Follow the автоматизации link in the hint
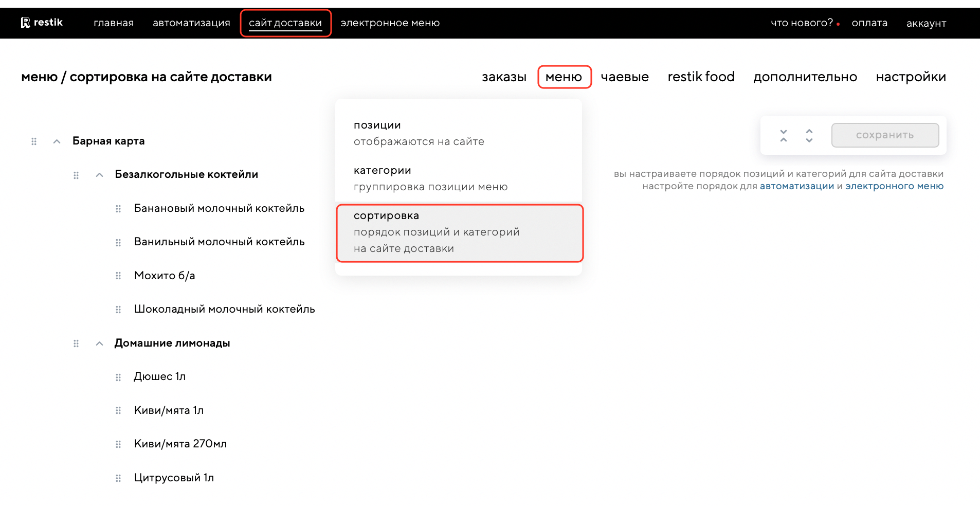 (796, 186)
